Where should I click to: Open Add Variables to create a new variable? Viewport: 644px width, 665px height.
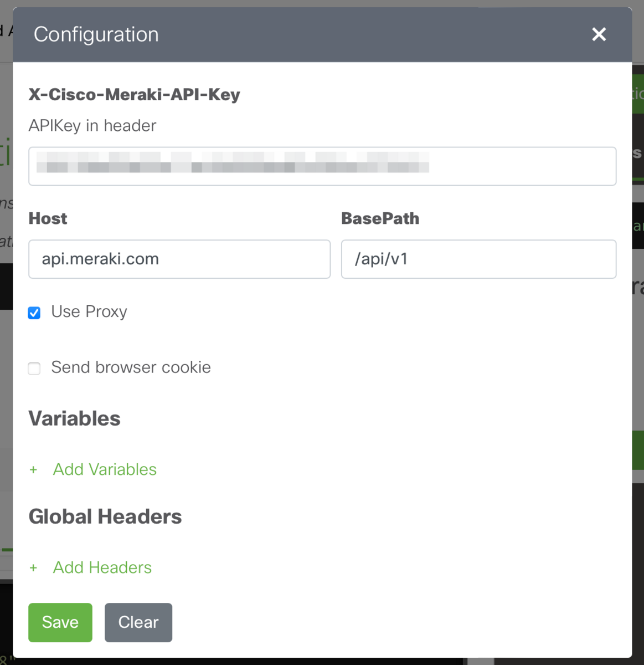(104, 469)
